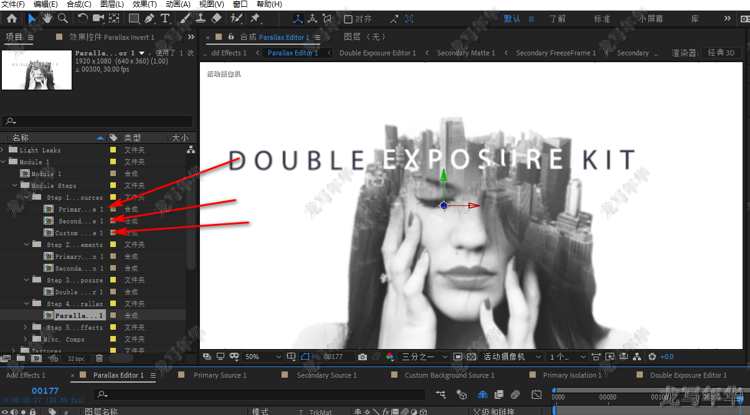Select the Pan Behind anchor point tool

click(x=114, y=19)
